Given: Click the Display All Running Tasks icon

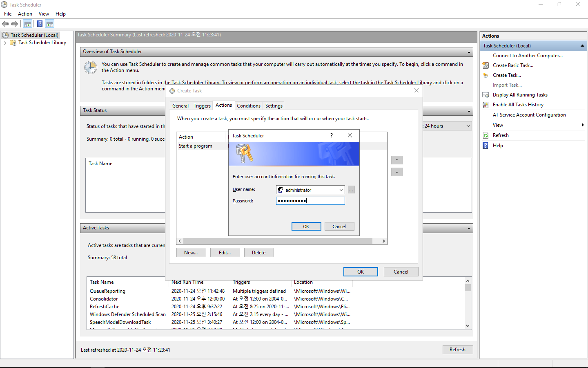Looking at the screenshot, I should (x=486, y=95).
